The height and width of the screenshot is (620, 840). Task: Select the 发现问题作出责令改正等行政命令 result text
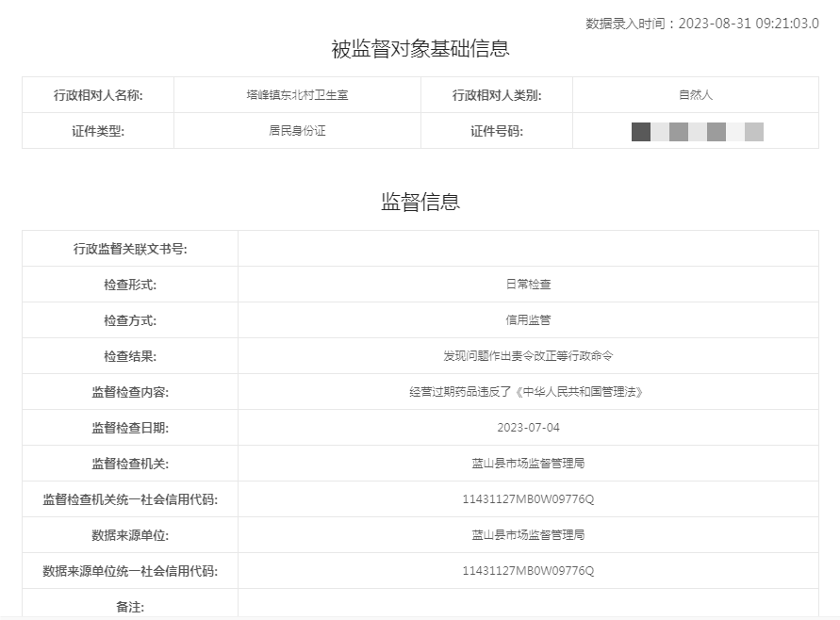[x=528, y=356]
